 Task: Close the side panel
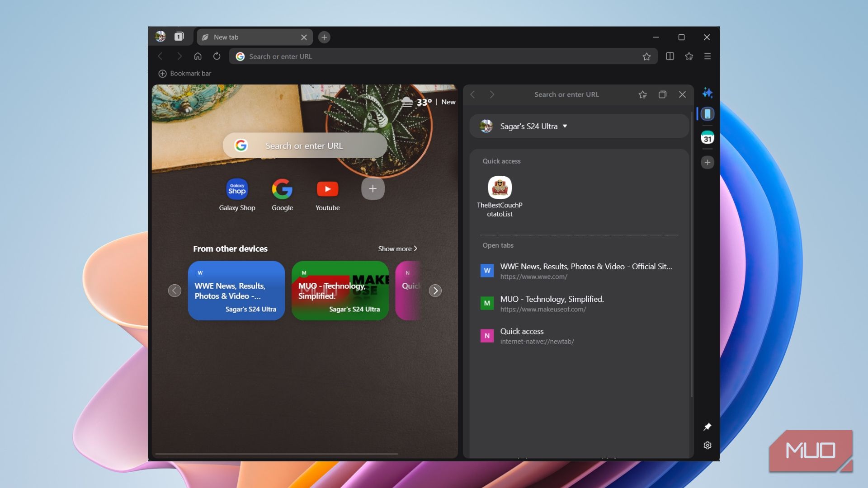(x=682, y=94)
